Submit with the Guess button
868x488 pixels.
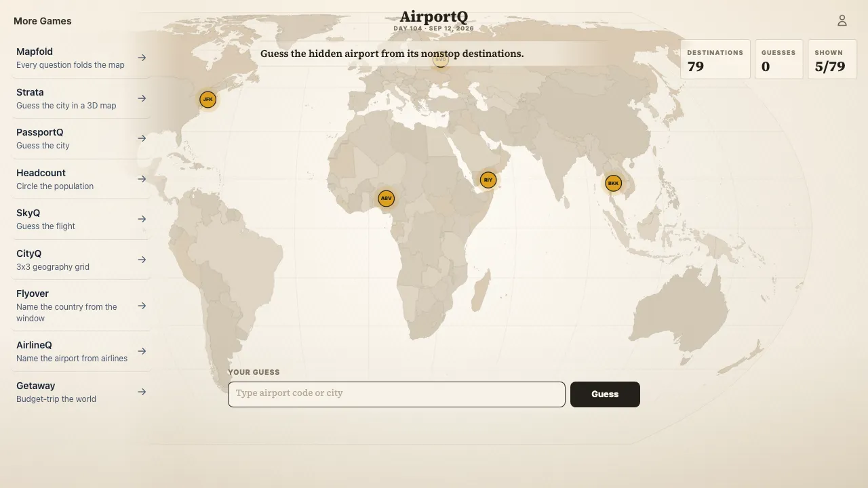coord(605,394)
